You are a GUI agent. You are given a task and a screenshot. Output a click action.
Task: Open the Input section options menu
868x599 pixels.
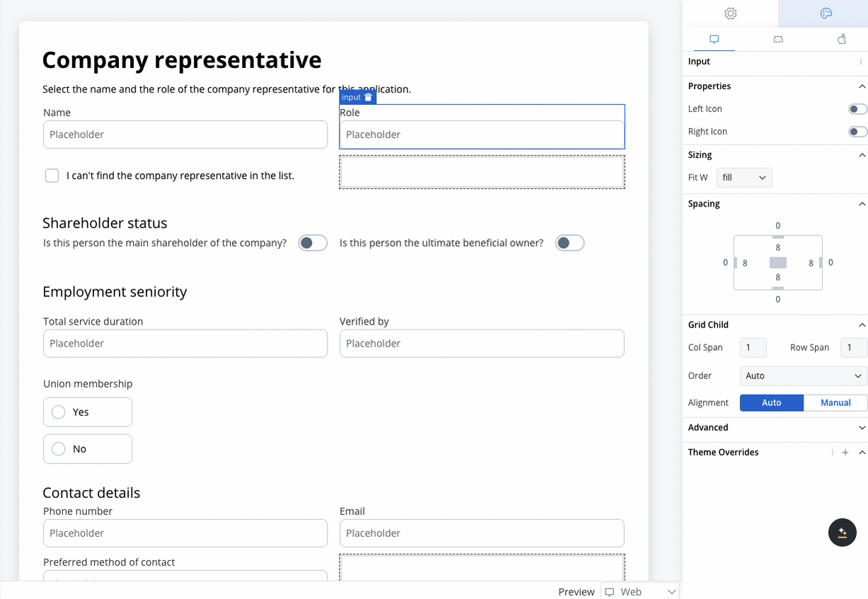point(861,62)
